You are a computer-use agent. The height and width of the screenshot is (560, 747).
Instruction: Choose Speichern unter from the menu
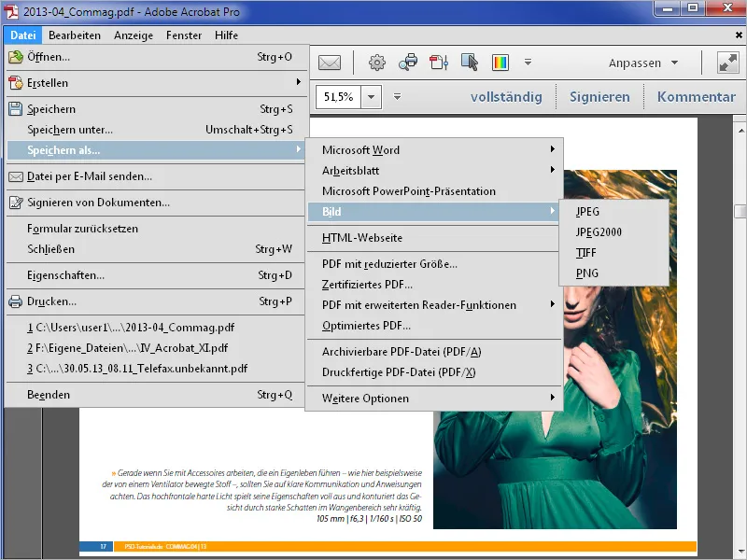(155, 130)
